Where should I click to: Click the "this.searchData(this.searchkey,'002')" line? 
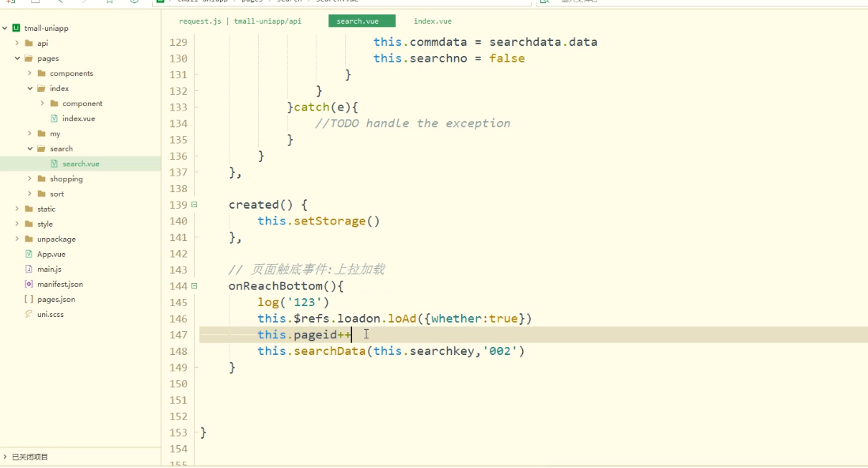click(x=391, y=351)
